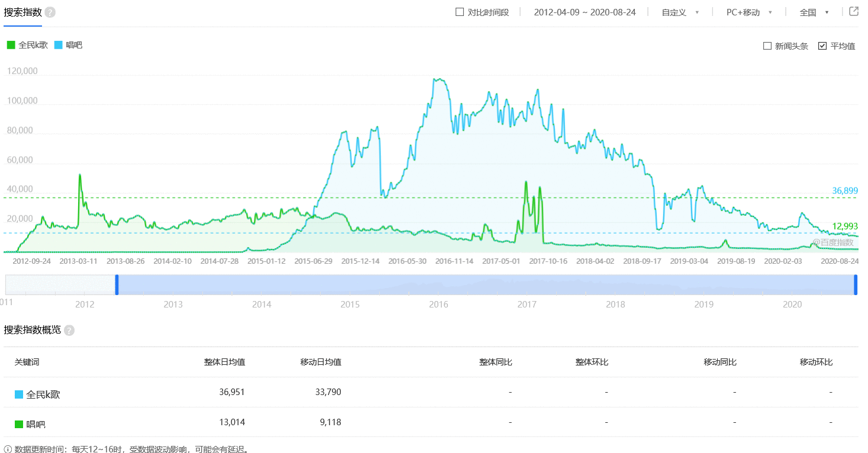
Task: Toggle the 全民k歌 legend series
Action: click(27, 45)
